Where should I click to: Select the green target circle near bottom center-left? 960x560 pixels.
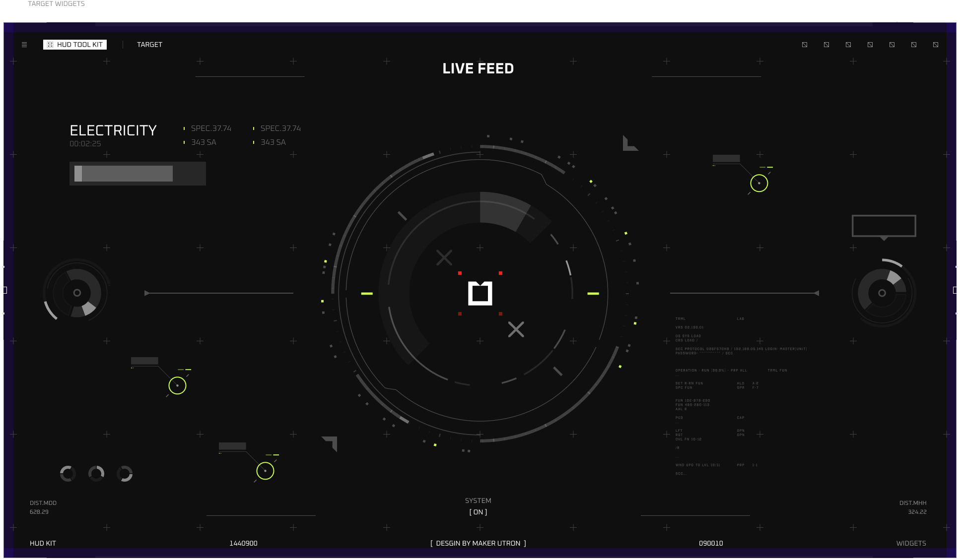265,471
